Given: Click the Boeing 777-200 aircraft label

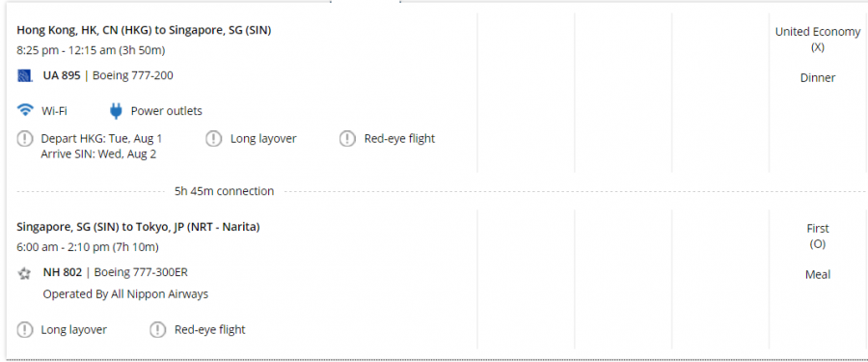Looking at the screenshot, I should [x=133, y=75].
